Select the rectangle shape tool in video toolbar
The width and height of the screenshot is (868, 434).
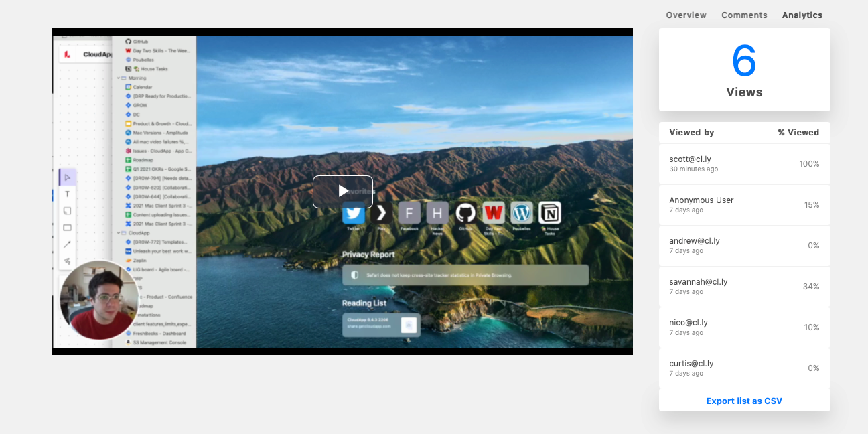click(x=67, y=228)
